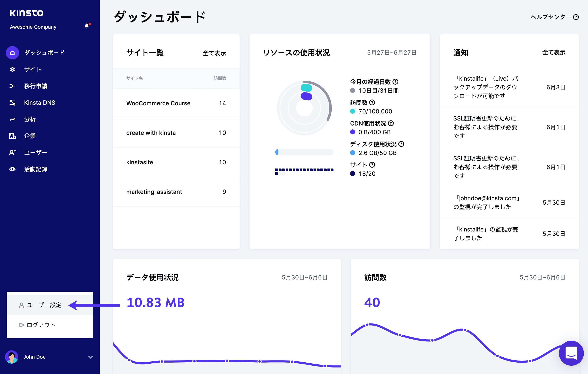The height and width of the screenshot is (374, 588).
Task: Click the Kinsta DNS sidebar icon
Action: click(13, 102)
